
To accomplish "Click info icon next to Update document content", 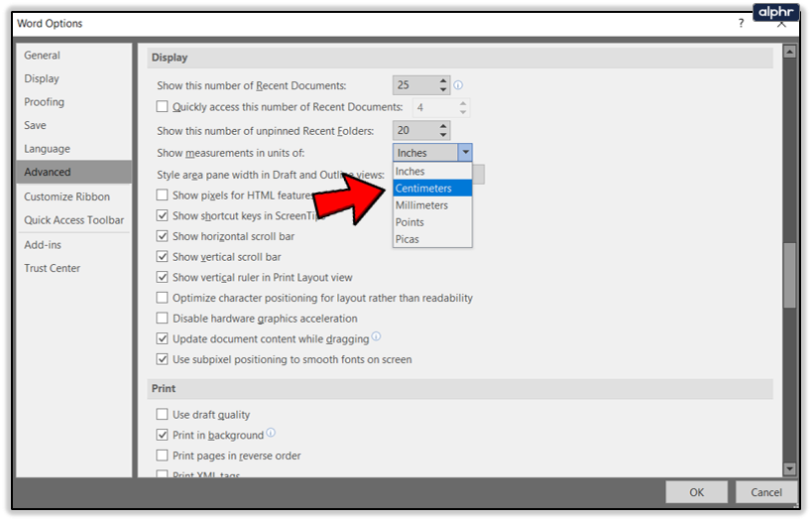I will pyautogui.click(x=376, y=336).
